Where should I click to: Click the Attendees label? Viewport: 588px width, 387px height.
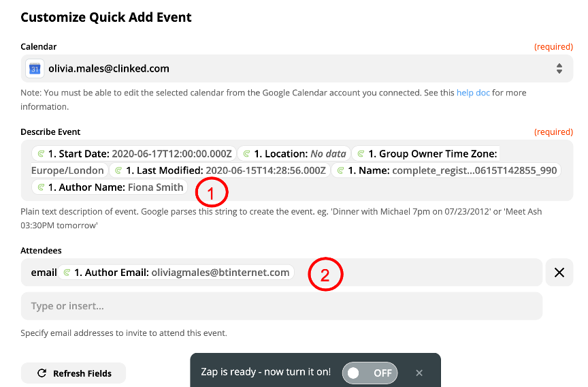point(41,250)
